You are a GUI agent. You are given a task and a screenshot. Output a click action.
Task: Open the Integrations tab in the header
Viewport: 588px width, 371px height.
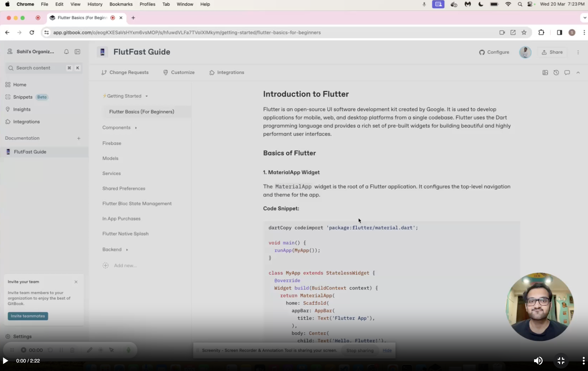pos(227,72)
